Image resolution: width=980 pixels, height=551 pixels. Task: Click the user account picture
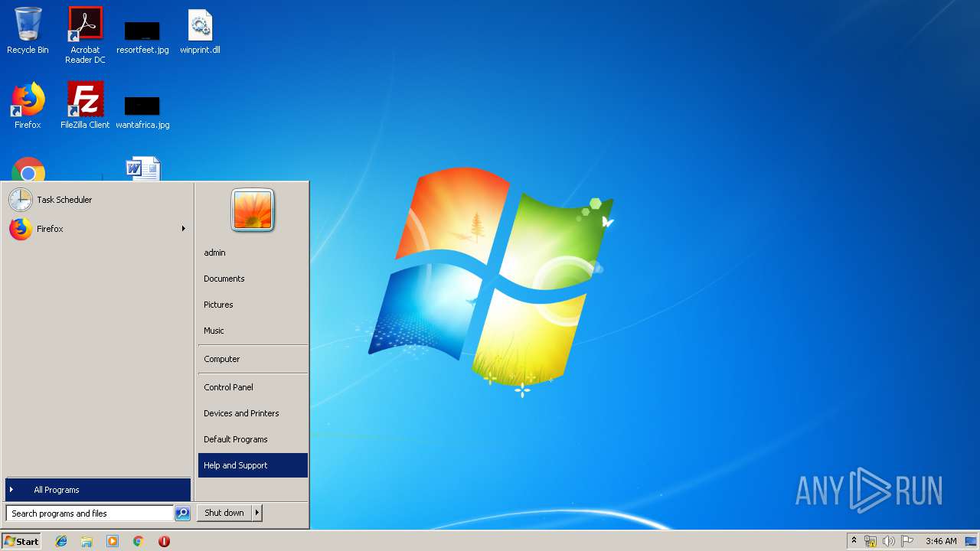coord(253,210)
